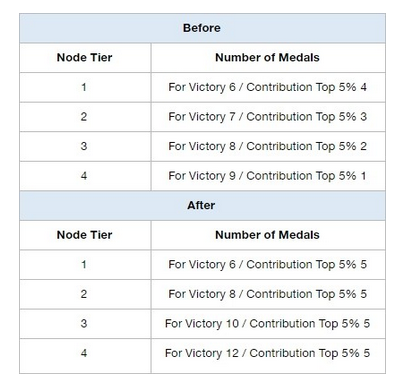This screenshot has width=413, height=380.
Task: Select Node Tier header under After
Action: pyautogui.click(x=85, y=235)
